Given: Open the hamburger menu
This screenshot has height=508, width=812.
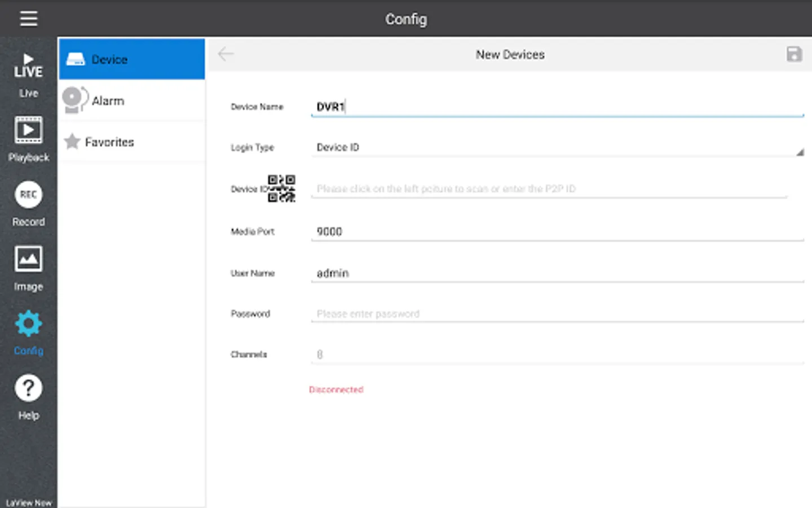Looking at the screenshot, I should click(x=29, y=19).
